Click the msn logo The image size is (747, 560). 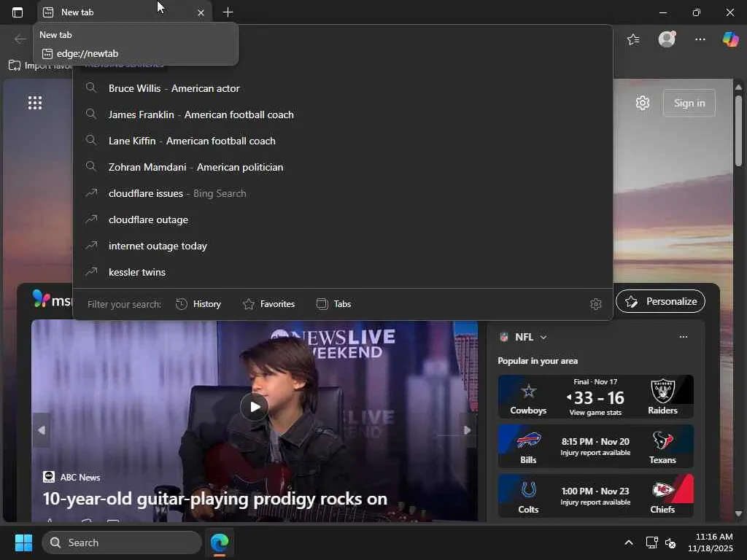click(52, 300)
